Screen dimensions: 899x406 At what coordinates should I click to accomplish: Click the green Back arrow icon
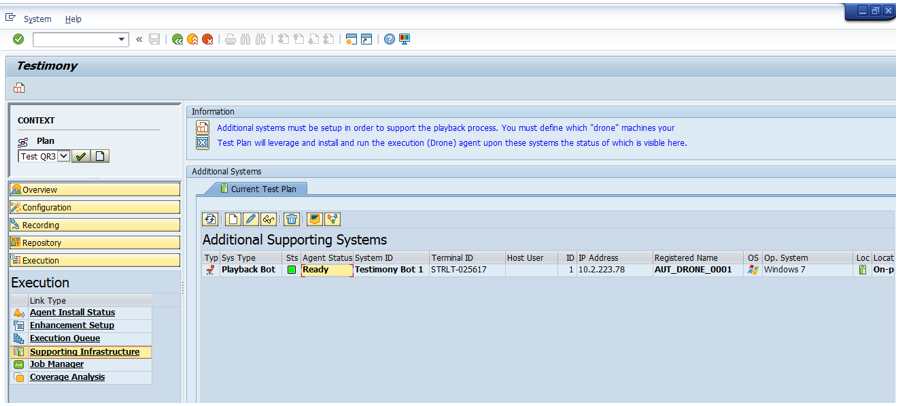click(178, 40)
